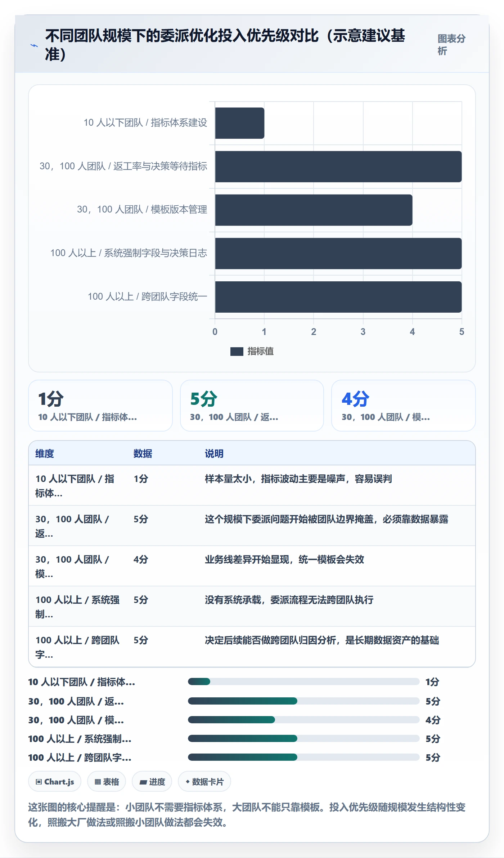Image resolution: width=504 pixels, height=858 pixels.
Task: Select the 表格 tag chip
Action: pos(107,782)
